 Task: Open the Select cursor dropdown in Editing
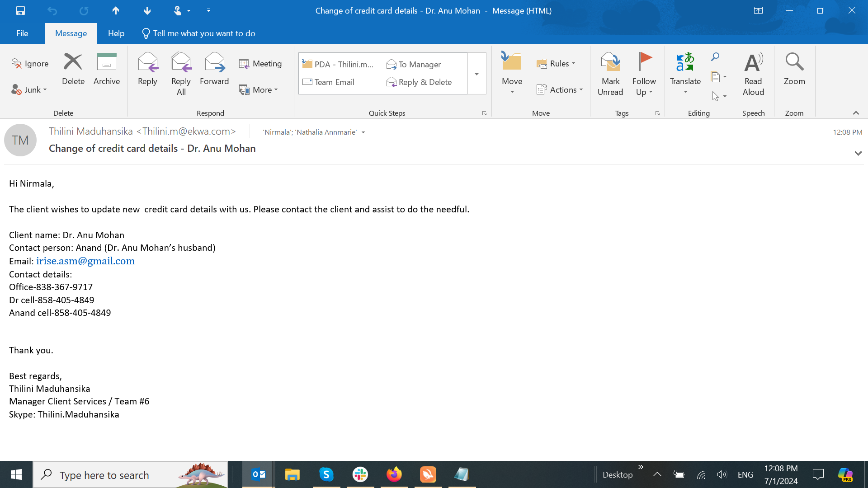coord(718,96)
